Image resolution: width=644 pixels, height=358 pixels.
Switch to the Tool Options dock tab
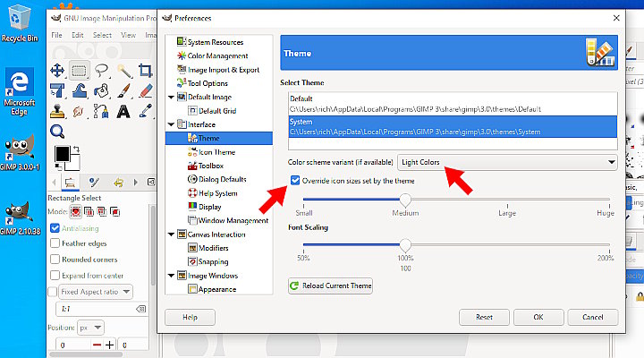point(71,183)
